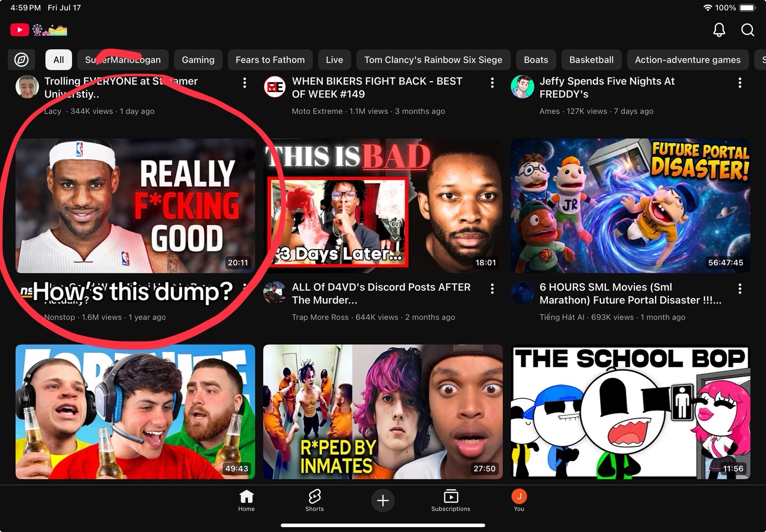Open the Shorts tab icon

point(314,500)
